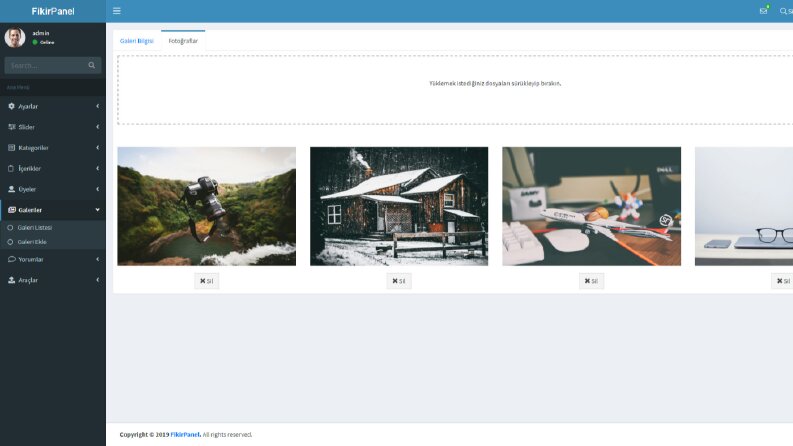
Task: Expand the Kategoriler menu chevron
Action: coord(98,148)
